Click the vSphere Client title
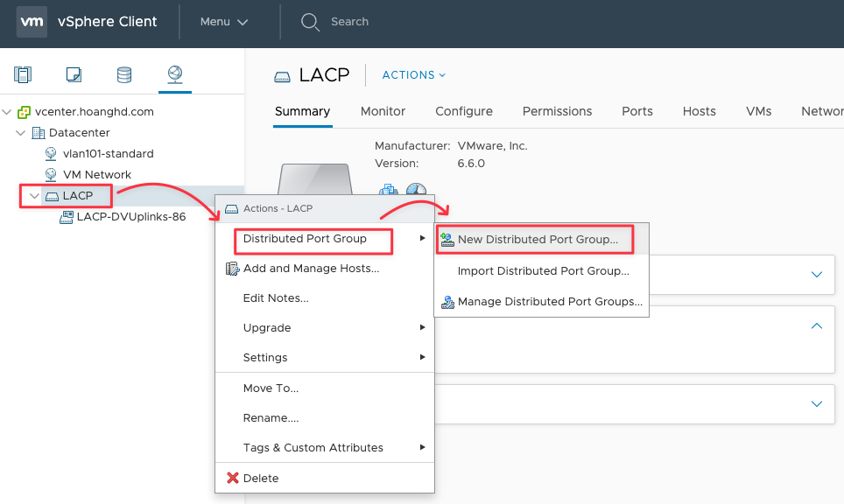The width and height of the screenshot is (844, 504). point(107,22)
